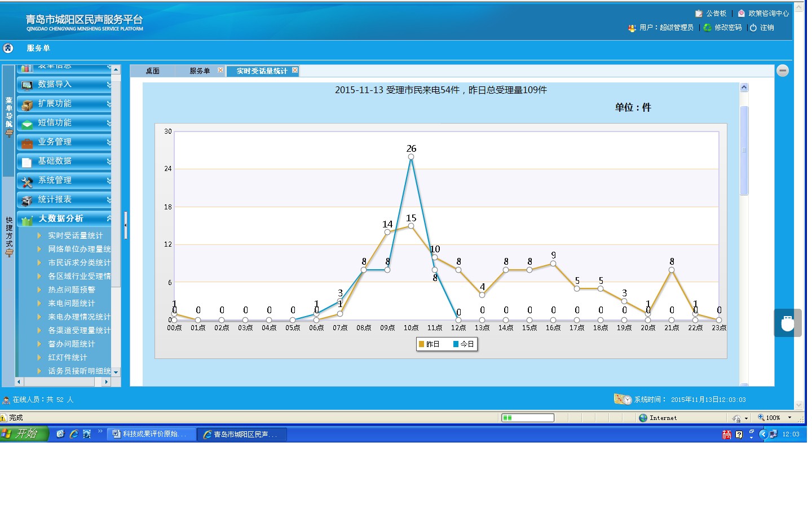Click the 业务管理 briefcase icon

(x=27, y=143)
